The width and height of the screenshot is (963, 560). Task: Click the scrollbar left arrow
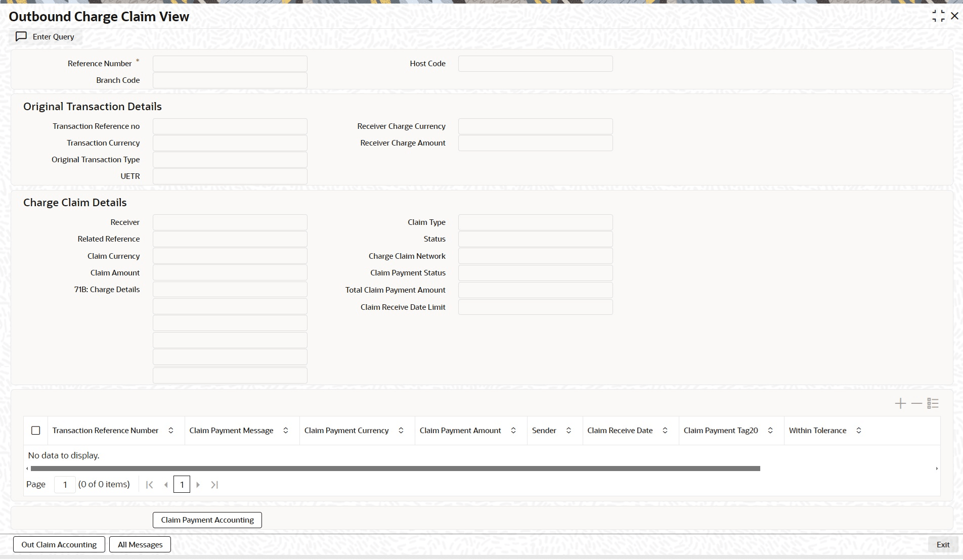point(27,469)
